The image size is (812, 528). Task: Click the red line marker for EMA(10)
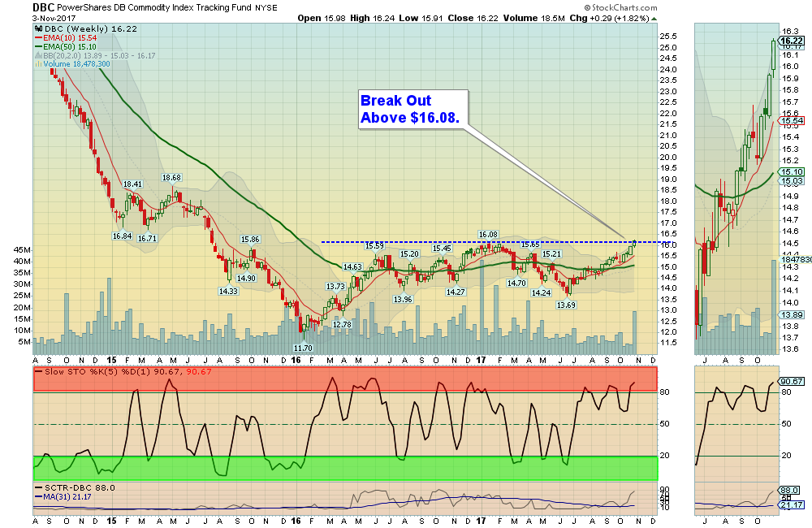pos(38,38)
